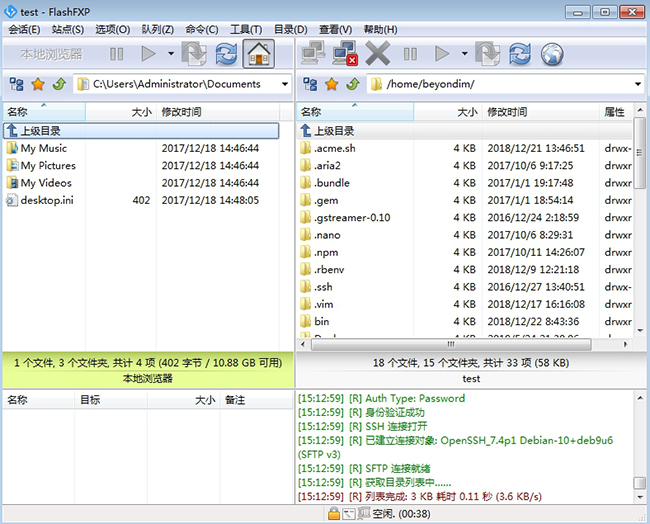Click the local pane play button
Viewport: 650px width, 524px height.
pos(148,54)
